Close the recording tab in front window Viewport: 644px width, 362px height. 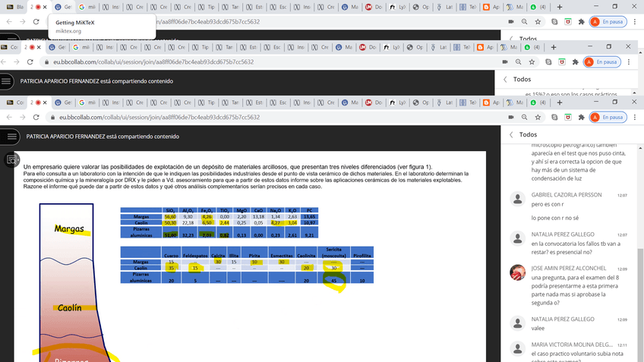pyautogui.click(x=45, y=102)
